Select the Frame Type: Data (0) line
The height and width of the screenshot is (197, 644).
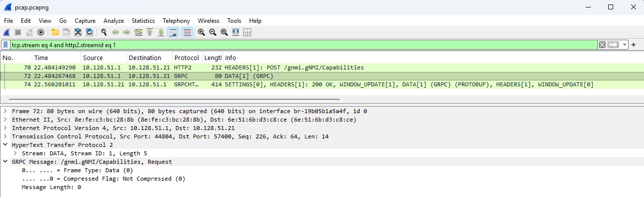tap(77, 170)
